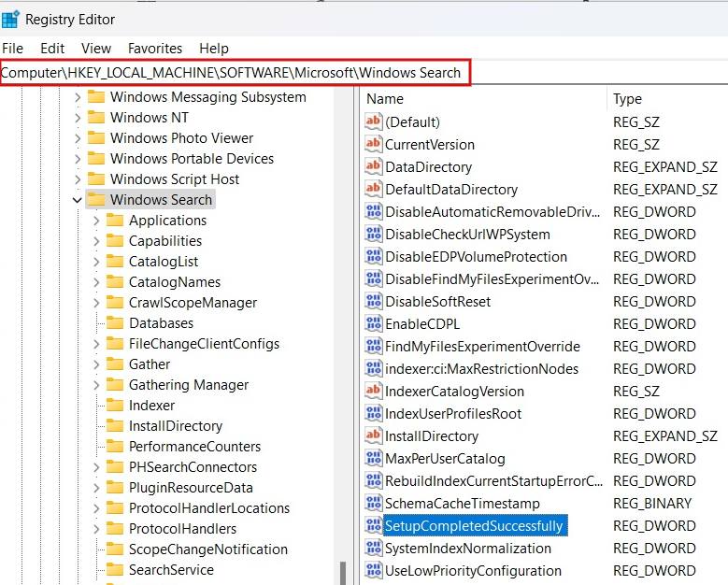This screenshot has height=585, width=728.
Task: Open the Edit menu
Action: point(52,49)
